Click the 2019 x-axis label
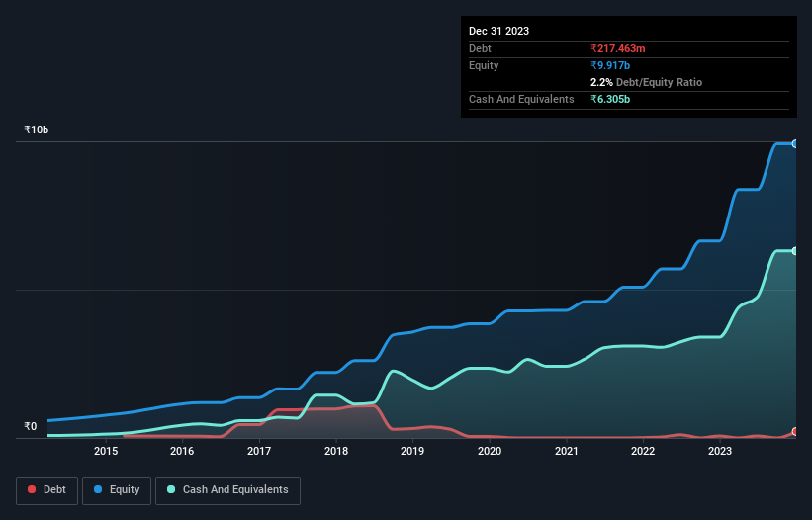Image resolution: width=812 pixels, height=520 pixels. 412,451
